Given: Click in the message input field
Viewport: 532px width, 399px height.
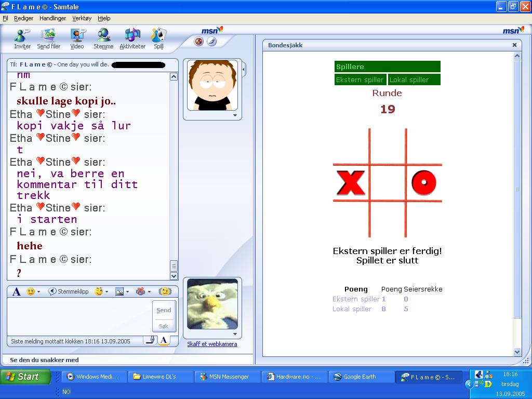Looking at the screenshot, I should coord(79,316).
